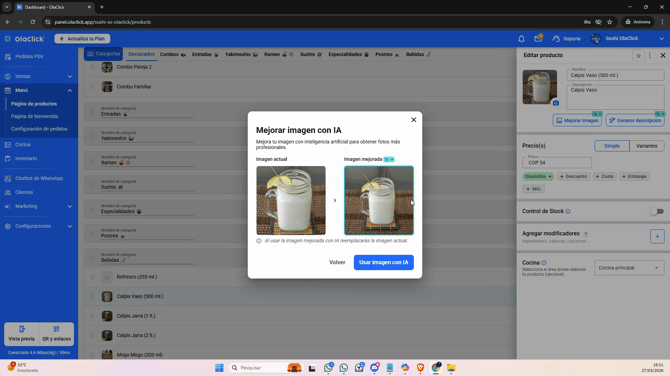670x376 pixels.
Task: Toggle Control de Stock switch
Action: 657,212
